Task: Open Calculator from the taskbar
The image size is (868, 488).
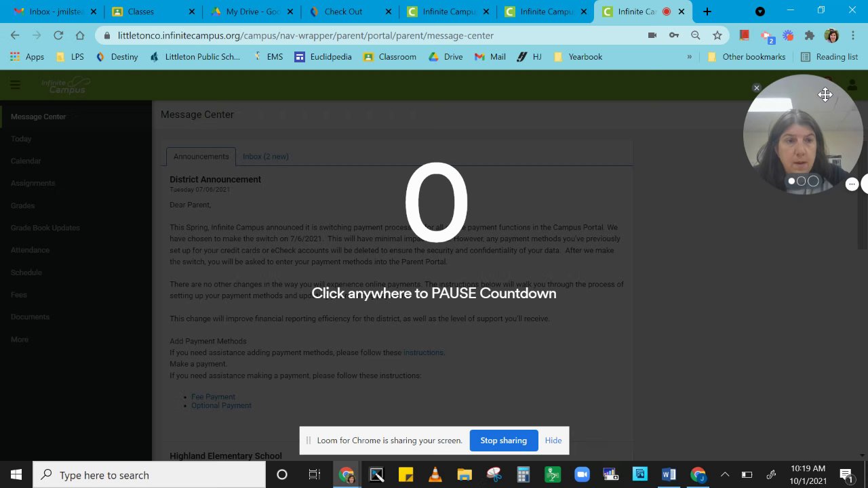Action: click(x=523, y=475)
